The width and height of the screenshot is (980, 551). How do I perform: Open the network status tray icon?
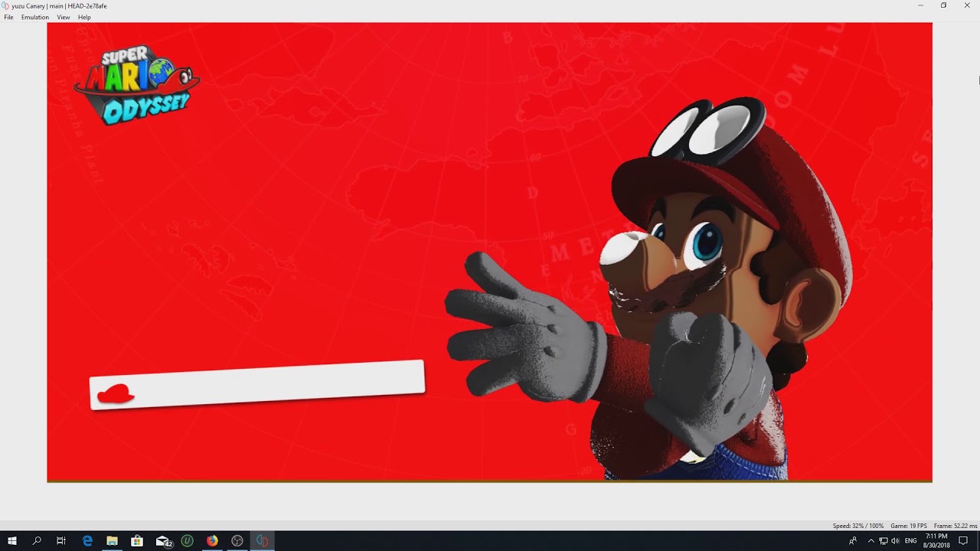click(883, 541)
